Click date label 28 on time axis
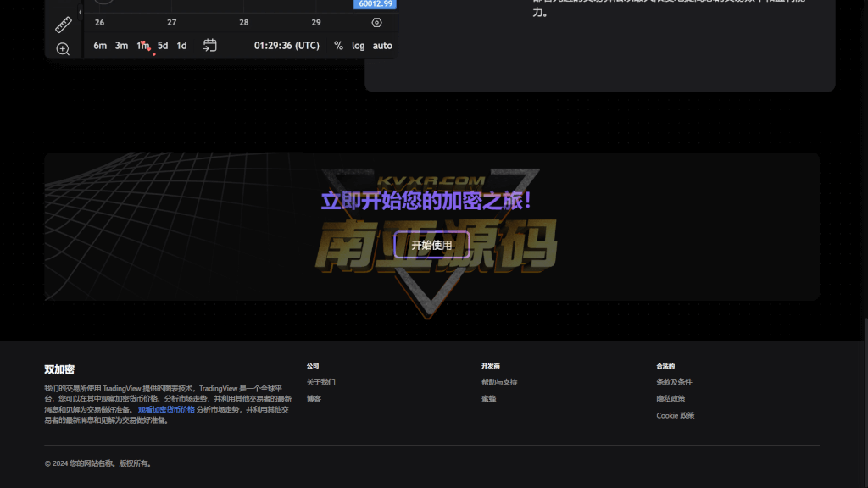This screenshot has height=488, width=868. 243,23
